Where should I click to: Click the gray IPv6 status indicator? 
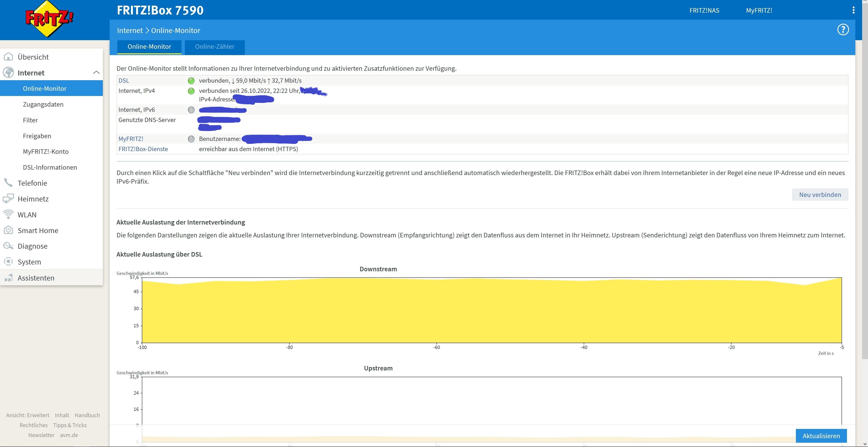191,110
